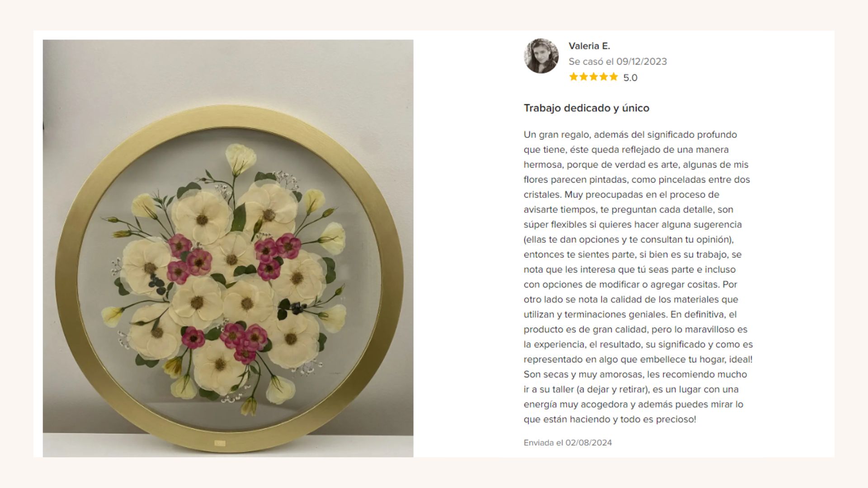Click the review title 'Trabajo dedicado y único'
This screenshot has height=488, width=868.
pyautogui.click(x=586, y=108)
